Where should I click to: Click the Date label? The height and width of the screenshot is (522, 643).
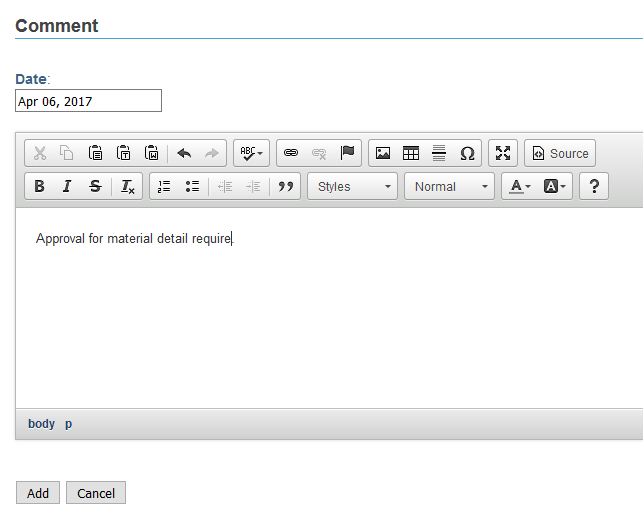coord(31,79)
